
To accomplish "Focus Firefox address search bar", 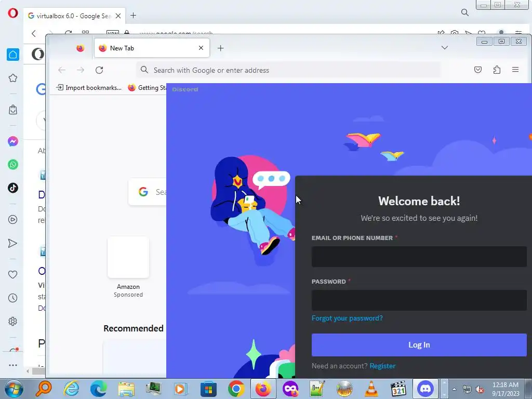I will pyautogui.click(x=288, y=70).
